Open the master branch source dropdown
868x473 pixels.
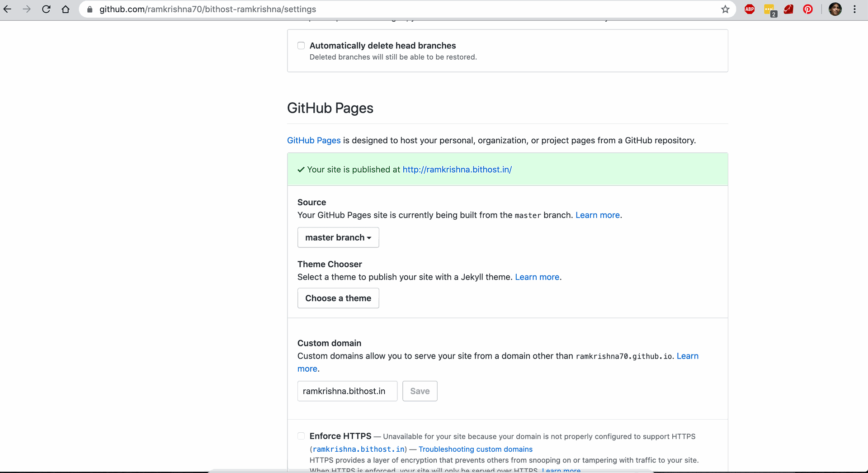coord(338,237)
